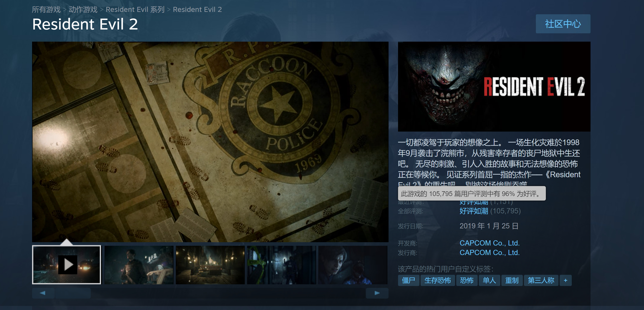Click the 第三人称 tag
644x310 pixels.
point(541,280)
